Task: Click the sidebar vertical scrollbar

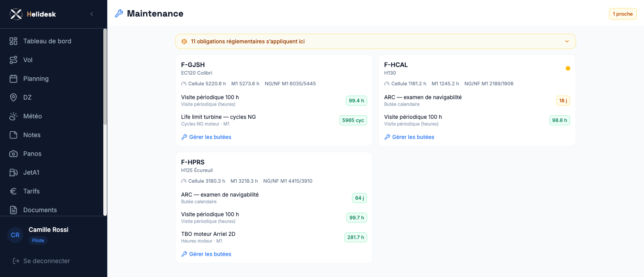Action: click(105, 76)
